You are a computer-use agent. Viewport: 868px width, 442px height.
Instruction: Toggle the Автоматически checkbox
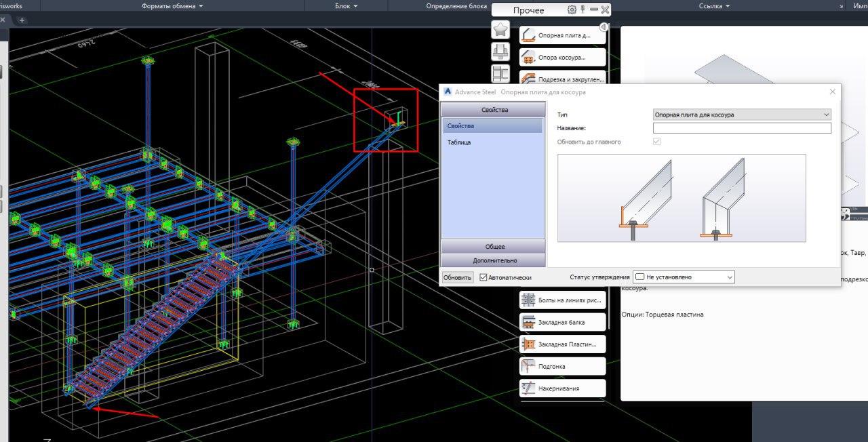coord(484,277)
